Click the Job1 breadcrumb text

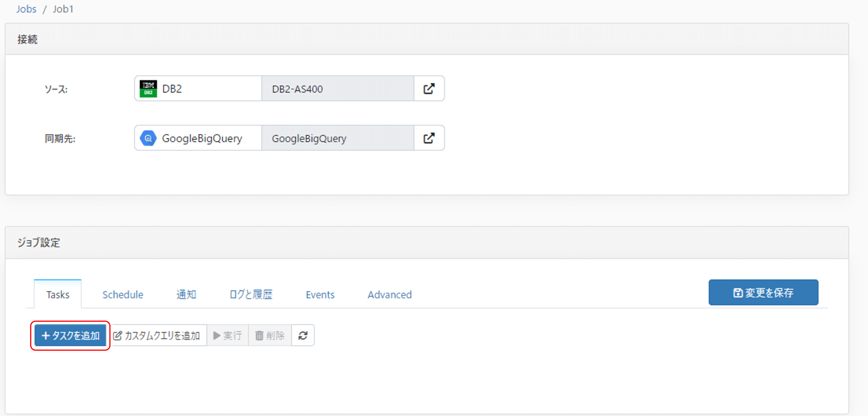(63, 9)
